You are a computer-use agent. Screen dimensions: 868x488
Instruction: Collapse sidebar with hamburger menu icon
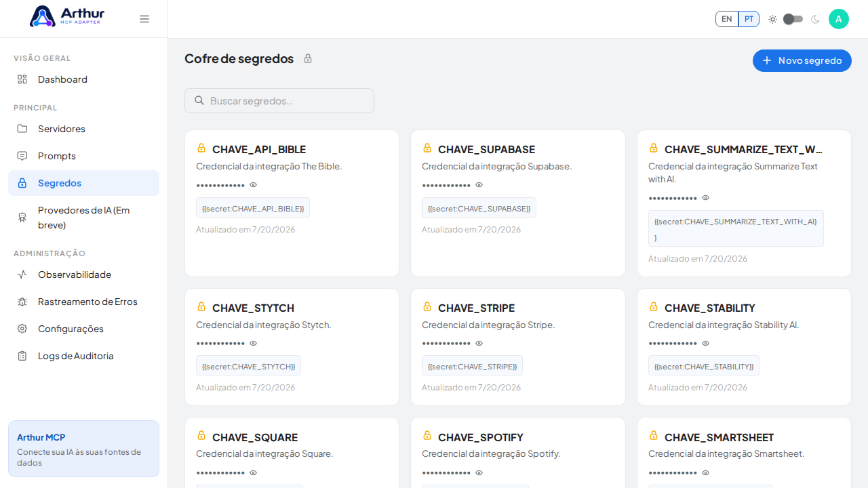144,19
